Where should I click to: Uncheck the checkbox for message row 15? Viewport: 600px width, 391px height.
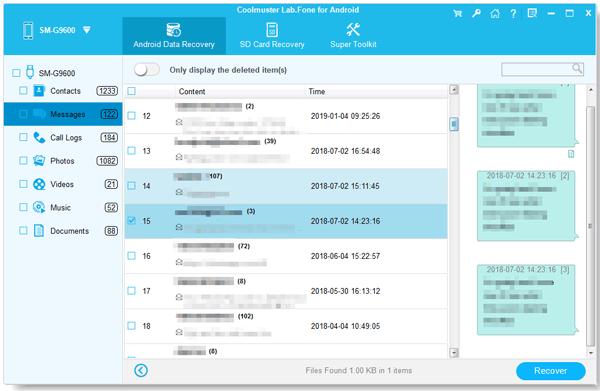pyautogui.click(x=132, y=221)
